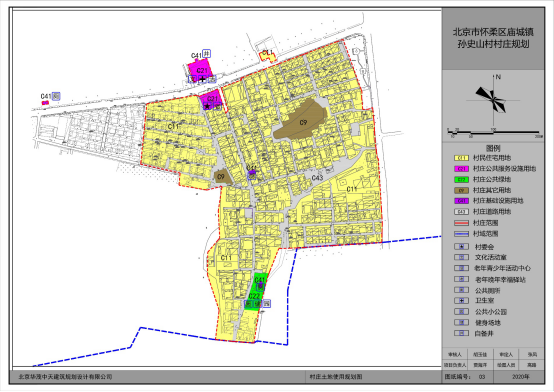Click the green C22 legend color swatch

point(461,180)
